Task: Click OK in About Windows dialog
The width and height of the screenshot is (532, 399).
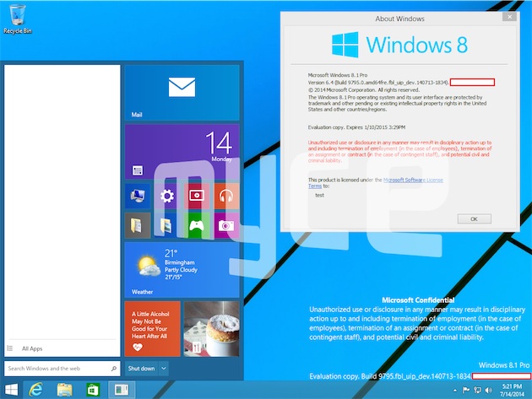Action: click(x=474, y=219)
